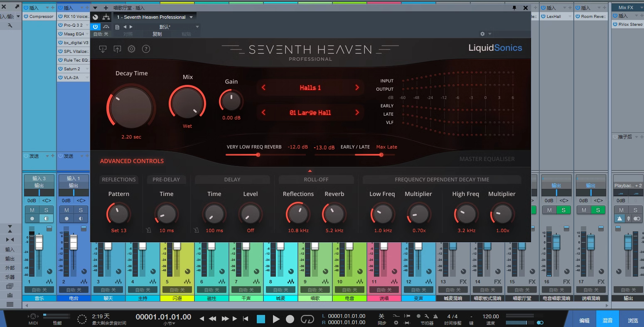Toggle the plugin power bypass button
This screenshot has height=327, width=644.
(96, 27)
